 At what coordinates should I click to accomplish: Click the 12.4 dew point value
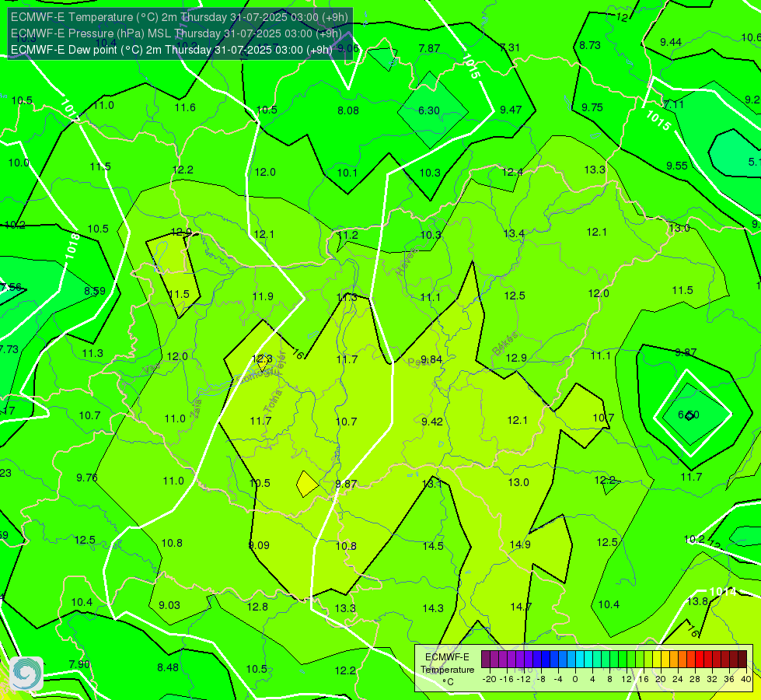[512, 172]
